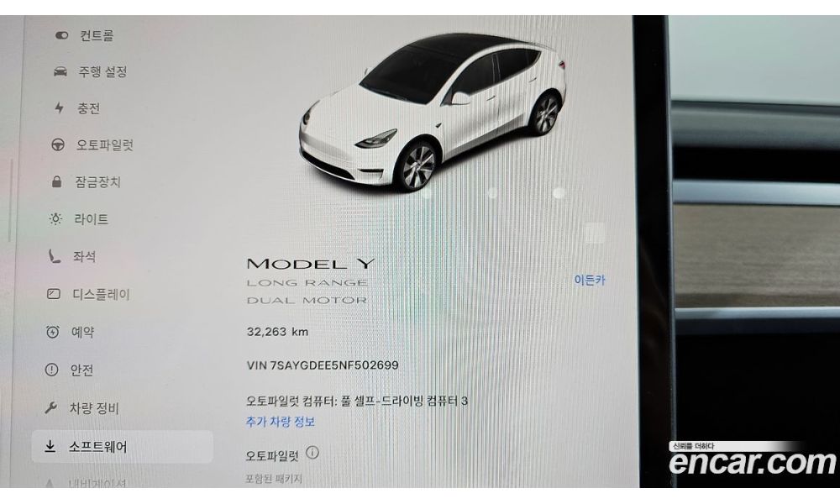Open the lightning bolt 충전 icon
This screenshot has width=840, height=504.
[59, 108]
